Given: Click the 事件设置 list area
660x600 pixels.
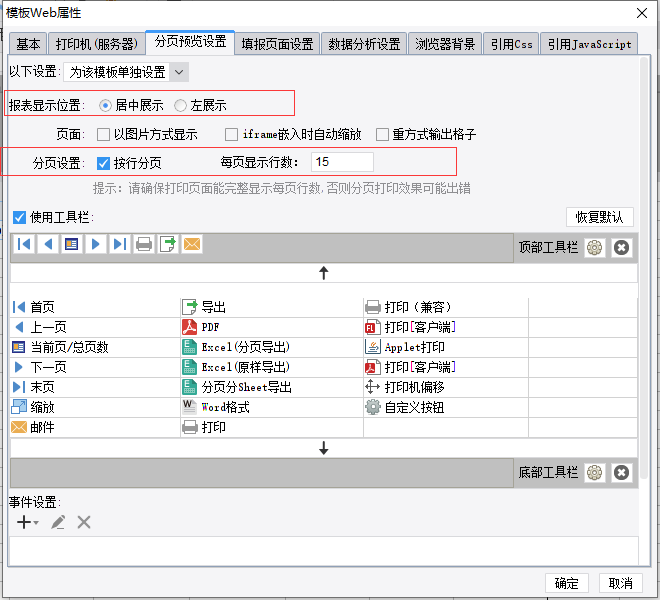Looking at the screenshot, I should 324,550.
